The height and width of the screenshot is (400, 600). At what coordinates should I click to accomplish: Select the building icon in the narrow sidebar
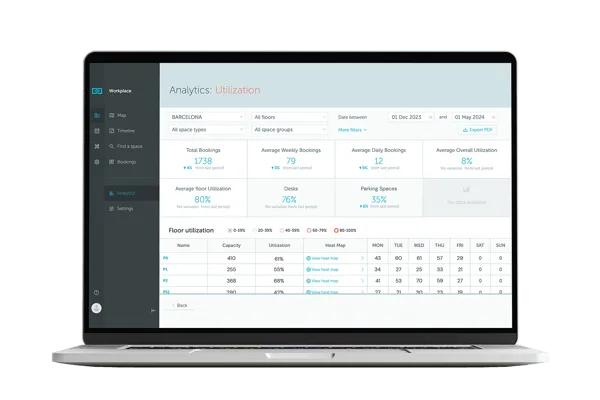(97, 115)
